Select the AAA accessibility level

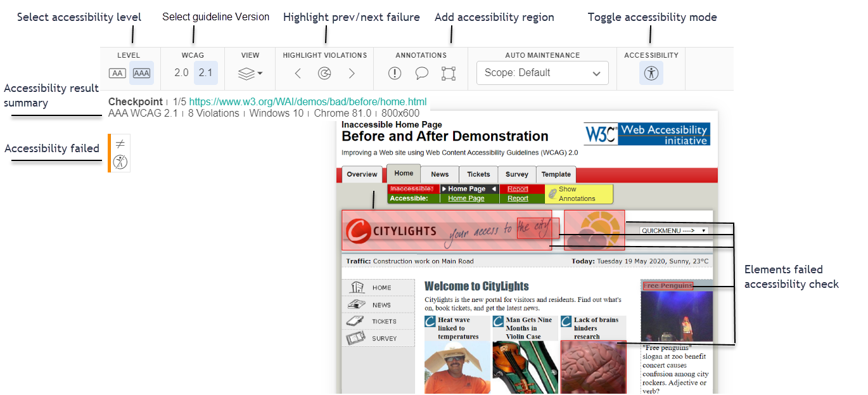[x=141, y=73]
